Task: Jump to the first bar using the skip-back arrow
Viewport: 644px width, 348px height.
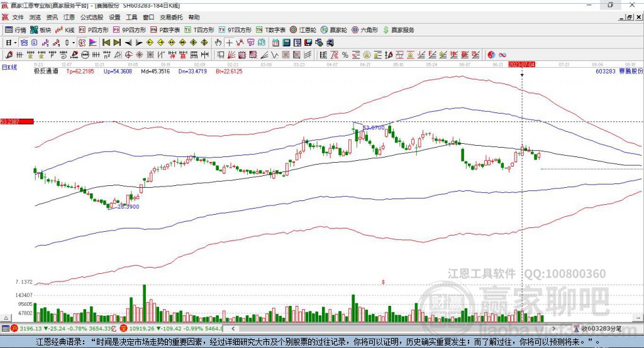Action: click(x=106, y=42)
